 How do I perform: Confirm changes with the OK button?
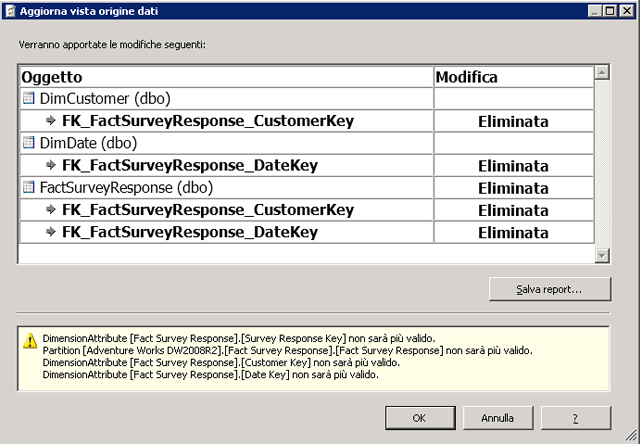tap(419, 417)
